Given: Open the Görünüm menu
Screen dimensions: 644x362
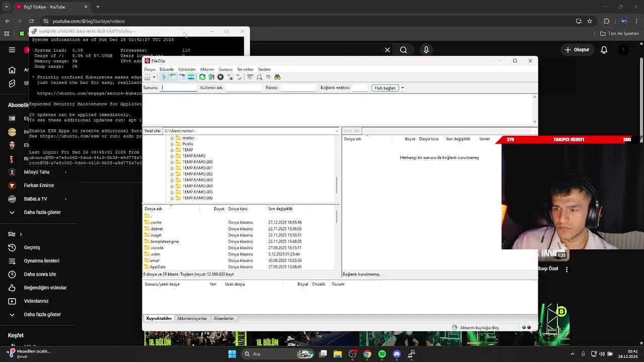Looking at the screenshot, I should (187, 69).
